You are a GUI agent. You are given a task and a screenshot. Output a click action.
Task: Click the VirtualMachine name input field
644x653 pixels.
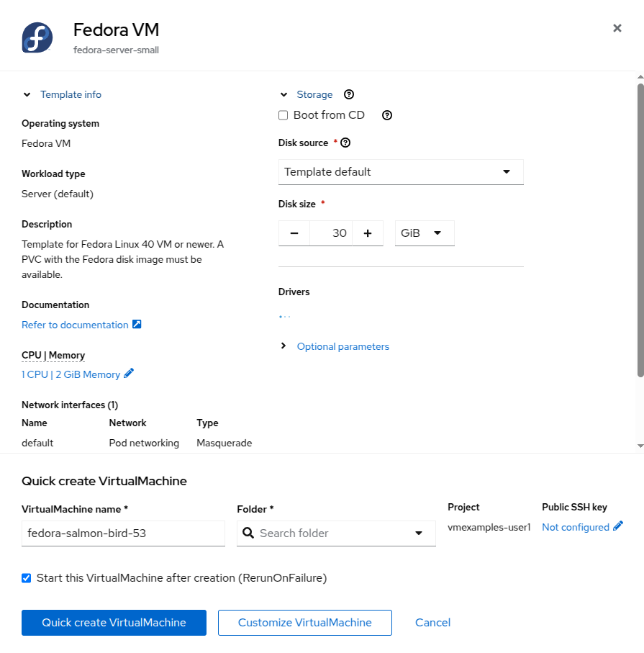[x=122, y=533]
